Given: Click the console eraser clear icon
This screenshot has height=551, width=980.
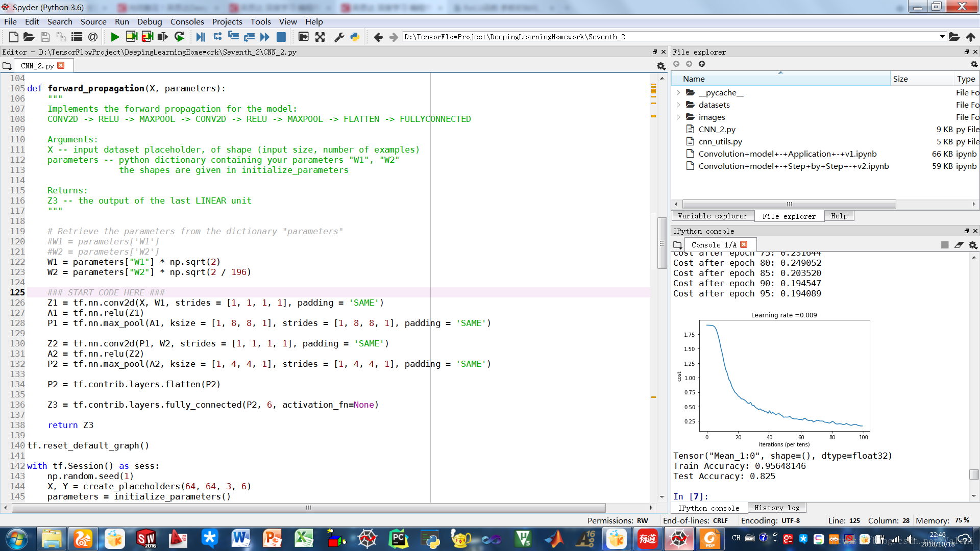Looking at the screenshot, I should (959, 245).
